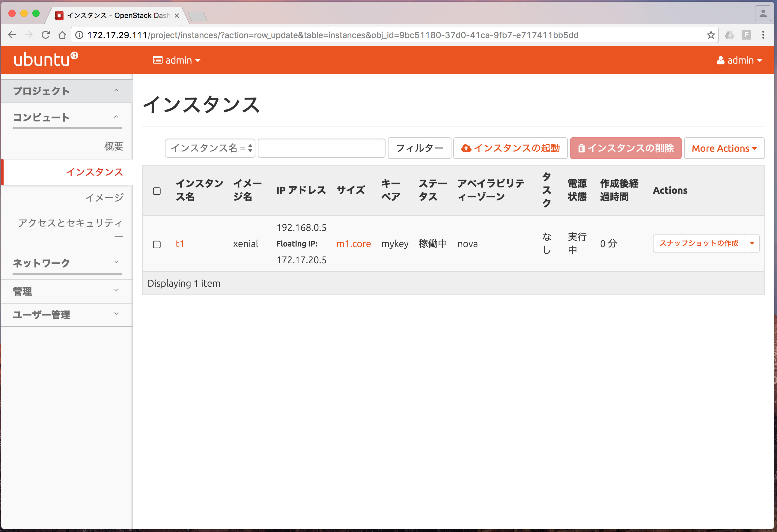Open the イメージ sidebar item

(104, 198)
